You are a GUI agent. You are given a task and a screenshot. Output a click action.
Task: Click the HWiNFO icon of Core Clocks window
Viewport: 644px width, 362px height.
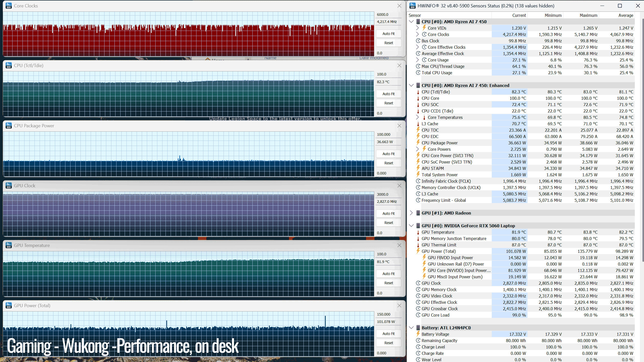click(9, 6)
